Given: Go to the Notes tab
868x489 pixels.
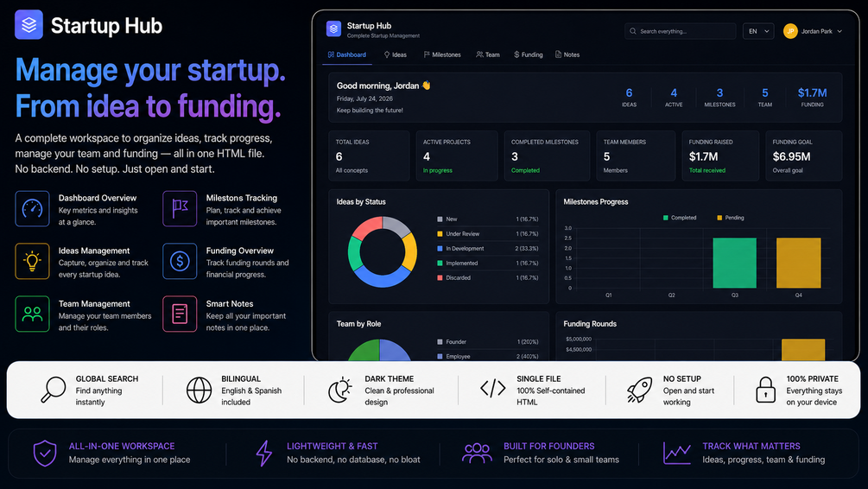Looking at the screenshot, I should click(567, 54).
